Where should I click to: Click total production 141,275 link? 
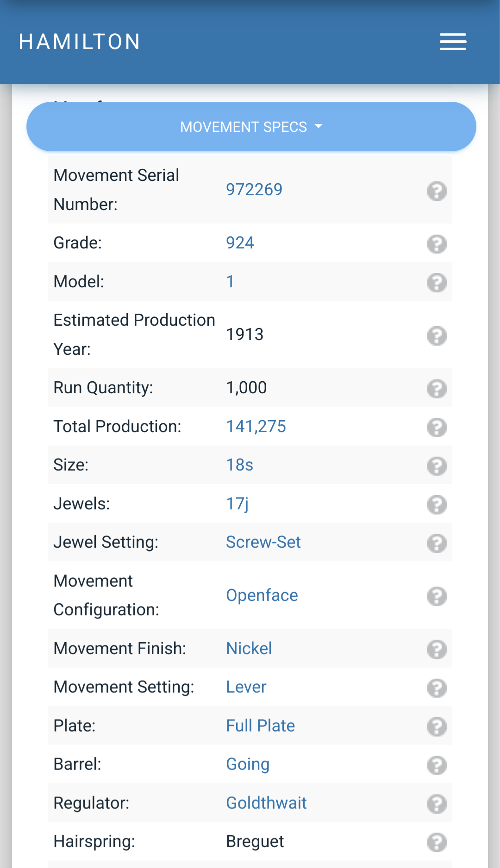coord(256,427)
